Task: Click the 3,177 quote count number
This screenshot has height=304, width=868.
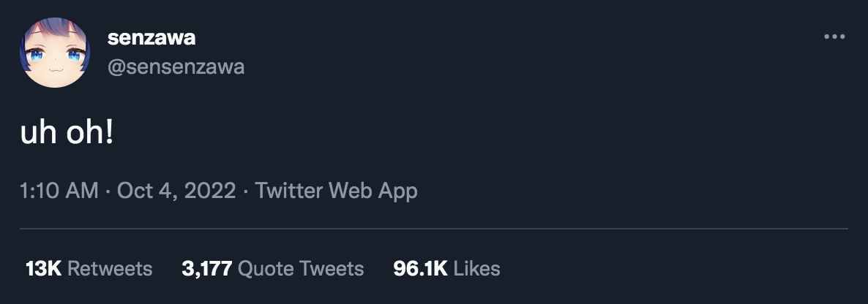Action: (207, 269)
